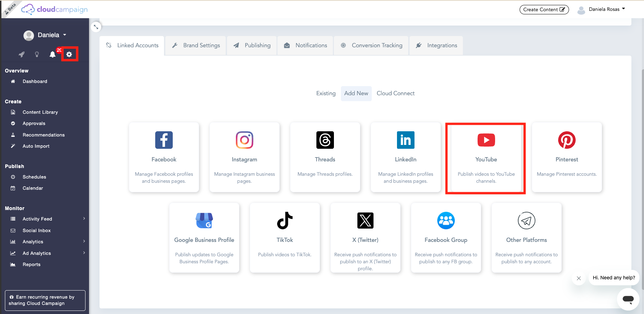Click the Earn recurring revenue banner
Screen dimensions: 644x314
(45, 300)
